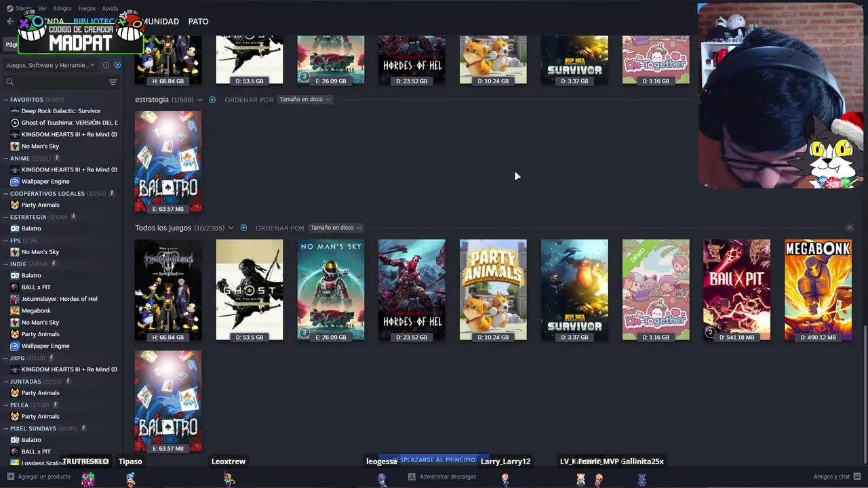Collapse the PIXEL SUNDAYS sidebar category
868x488 pixels.
(x=6, y=428)
